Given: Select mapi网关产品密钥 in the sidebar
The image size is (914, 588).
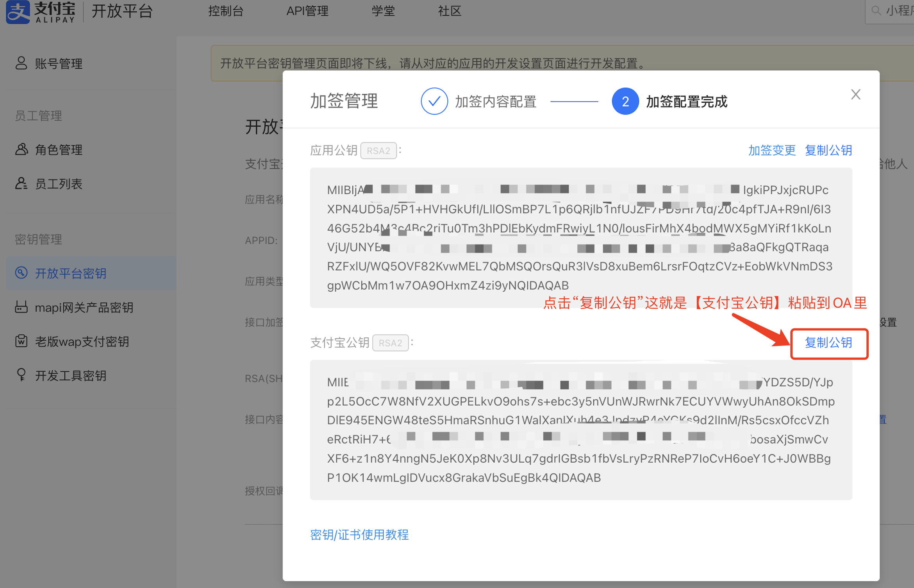Looking at the screenshot, I should (84, 307).
